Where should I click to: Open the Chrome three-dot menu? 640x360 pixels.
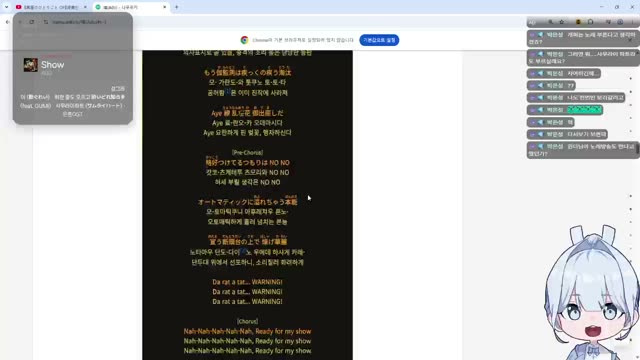click(x=632, y=22)
